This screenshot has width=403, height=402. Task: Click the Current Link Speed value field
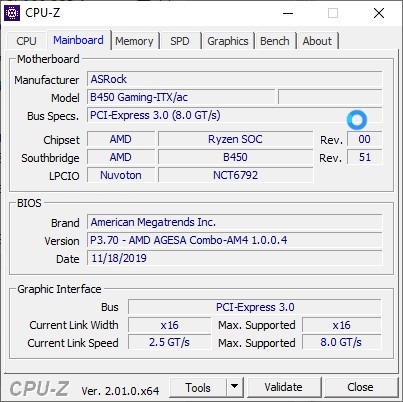[x=169, y=342]
